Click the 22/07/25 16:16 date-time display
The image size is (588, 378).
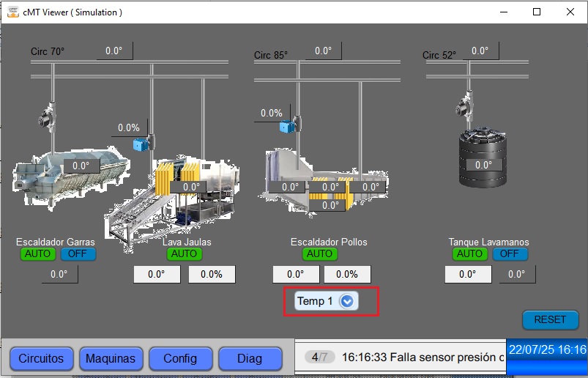547,349
